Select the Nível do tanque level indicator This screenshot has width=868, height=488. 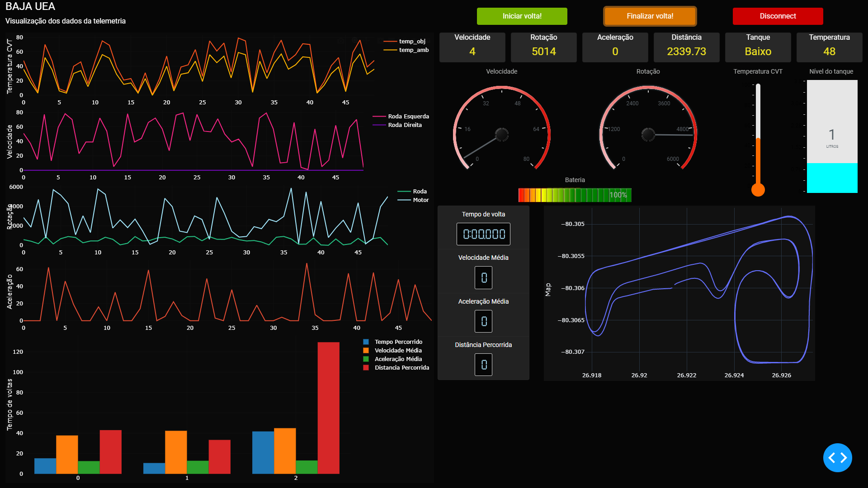click(832, 136)
